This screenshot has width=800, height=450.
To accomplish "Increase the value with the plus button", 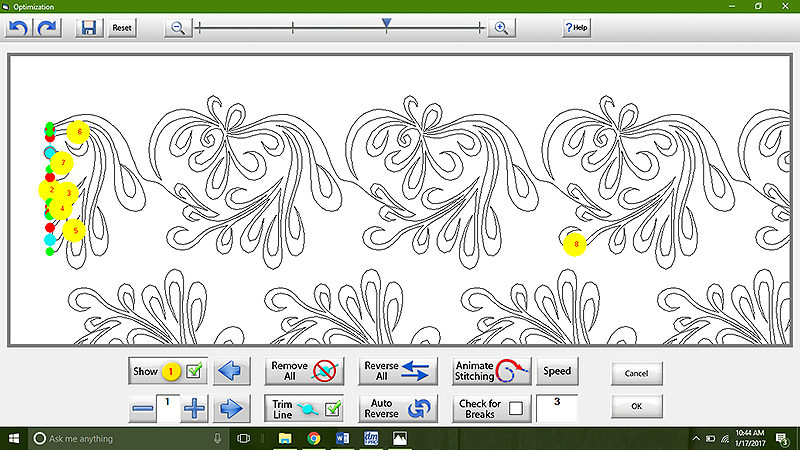I will pyautogui.click(x=194, y=408).
